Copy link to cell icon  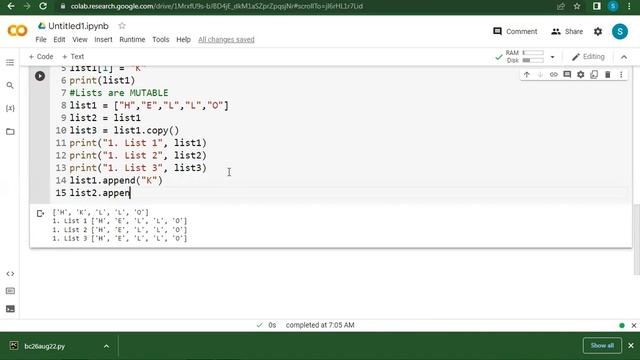click(553, 75)
